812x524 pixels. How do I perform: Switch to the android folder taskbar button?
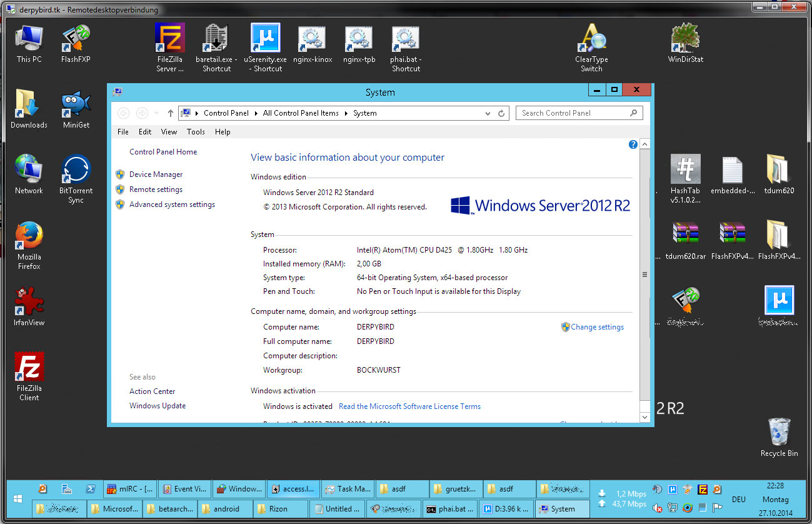point(225,508)
